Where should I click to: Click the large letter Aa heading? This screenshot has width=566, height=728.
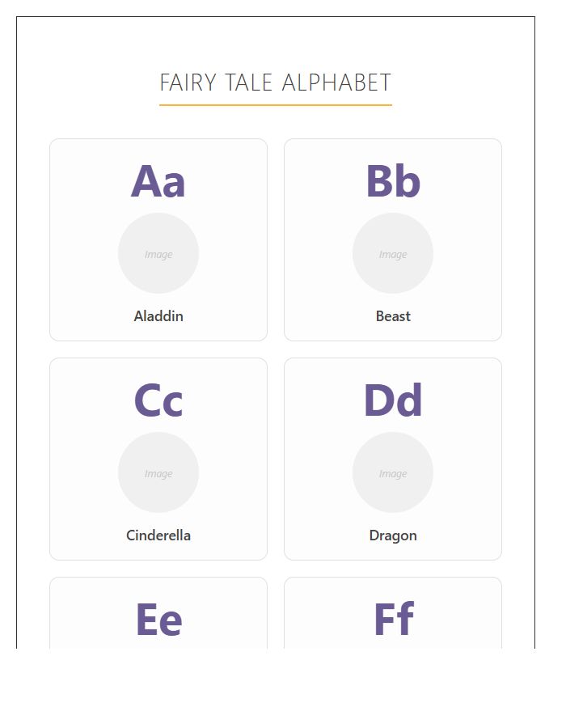coord(158,181)
